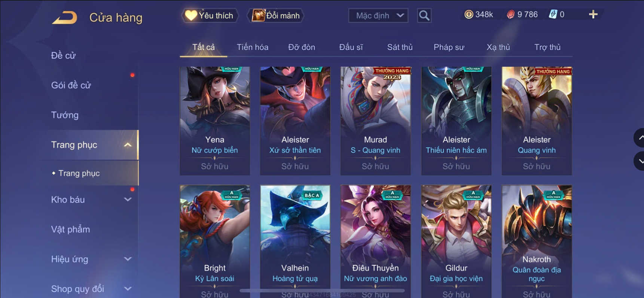Open the Mặc định sort dropdown
The width and height of the screenshot is (644, 298).
378,16
